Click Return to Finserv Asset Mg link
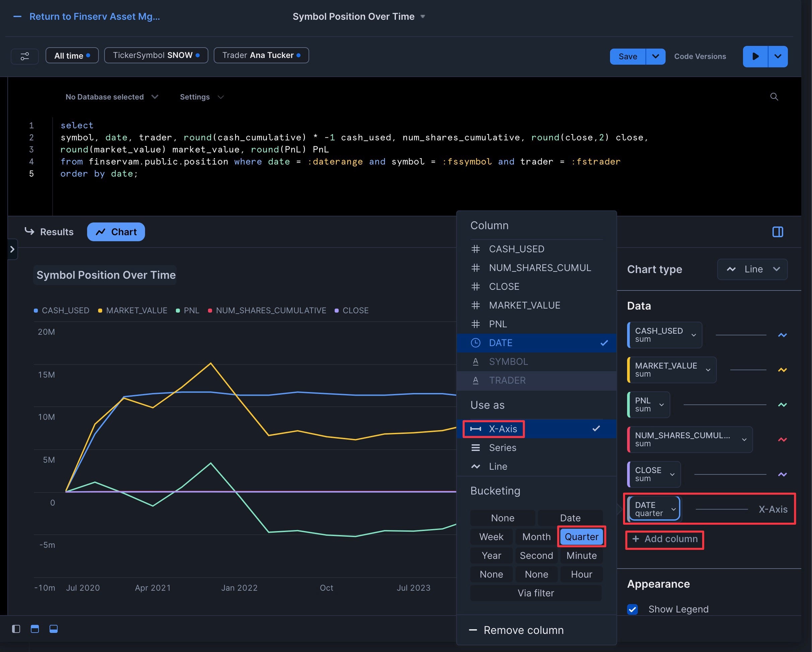Screen dimensions: 812x652 [x=94, y=16]
